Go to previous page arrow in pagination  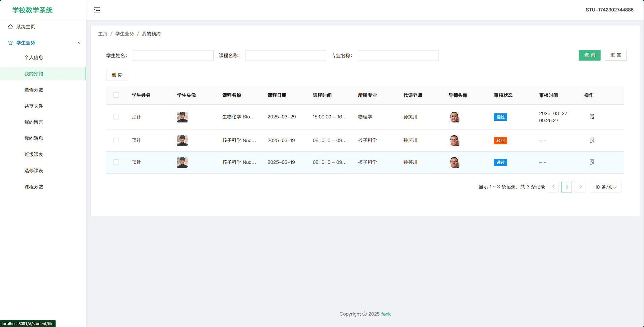(x=553, y=187)
